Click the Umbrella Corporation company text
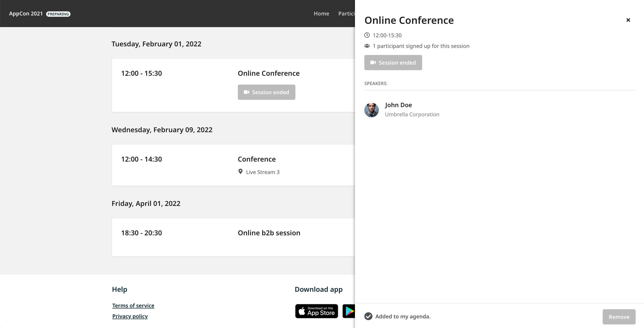 pos(412,114)
